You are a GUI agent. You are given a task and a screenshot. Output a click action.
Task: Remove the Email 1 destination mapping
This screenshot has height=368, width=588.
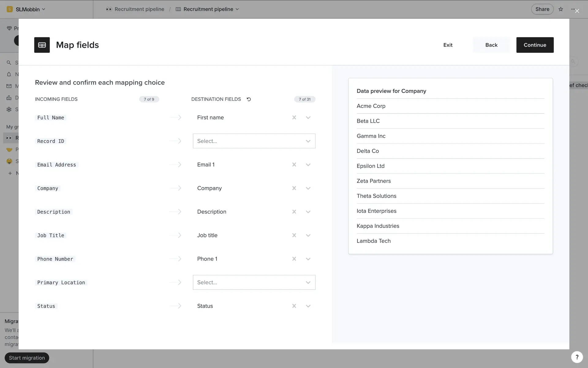click(294, 165)
